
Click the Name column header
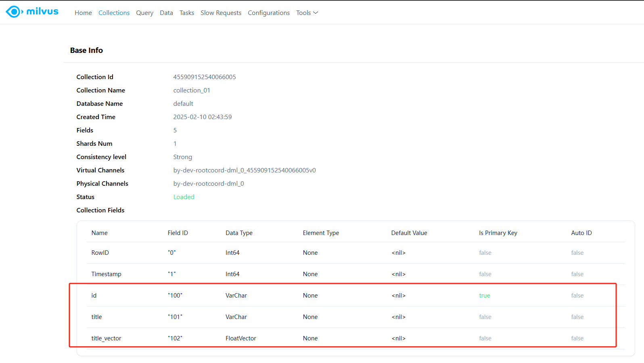click(100, 233)
